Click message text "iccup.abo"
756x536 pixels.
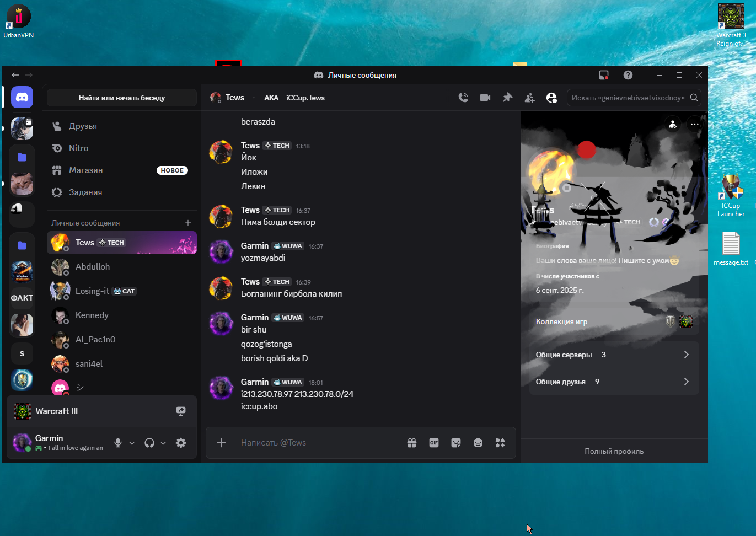(x=259, y=406)
